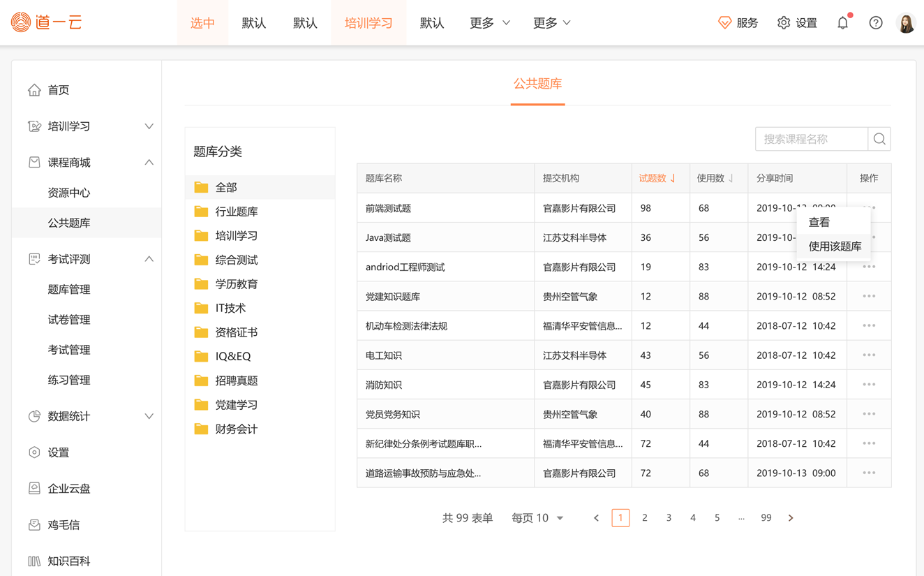Open the second 更多 dropdown
Image resolution: width=924 pixels, height=576 pixels.
[551, 23]
